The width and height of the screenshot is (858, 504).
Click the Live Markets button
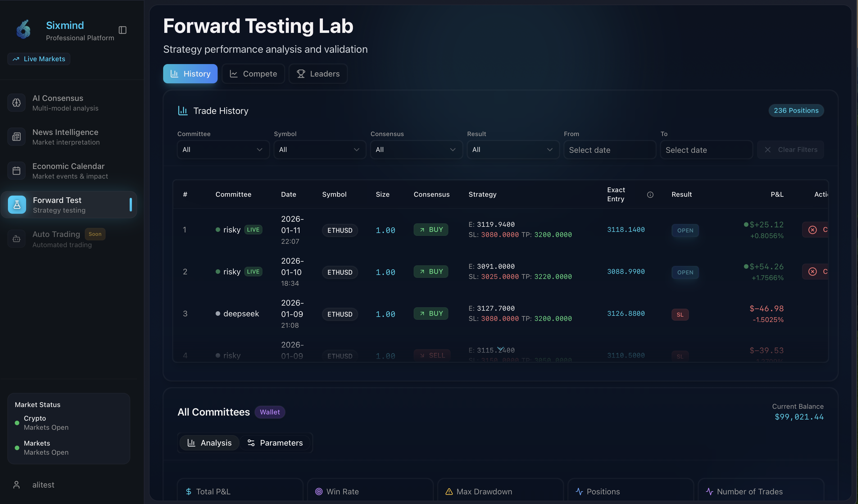click(39, 59)
